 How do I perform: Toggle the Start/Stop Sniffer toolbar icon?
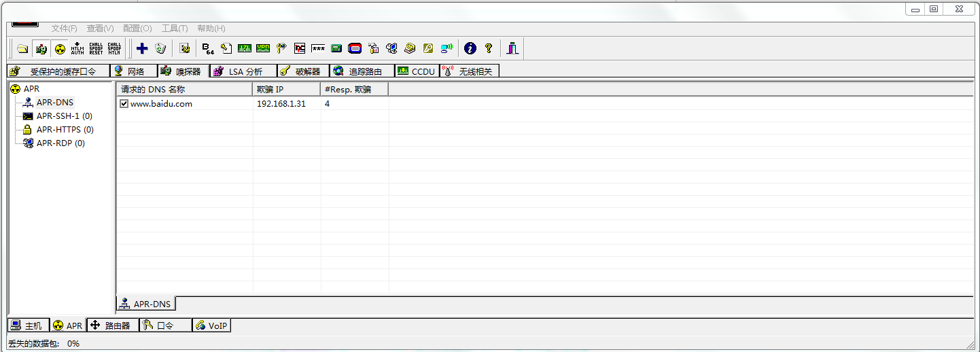(41, 48)
